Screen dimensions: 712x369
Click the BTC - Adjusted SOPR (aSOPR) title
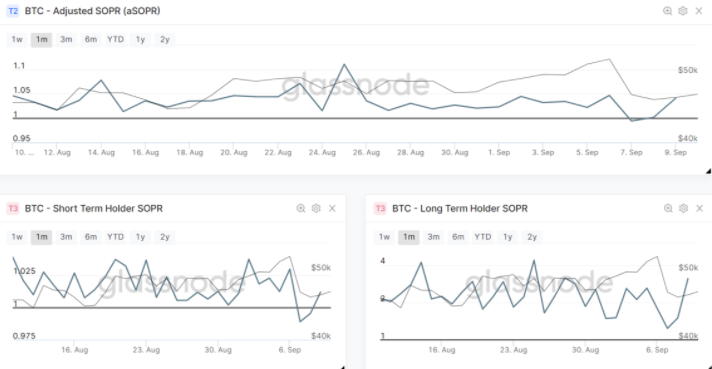[92, 11]
